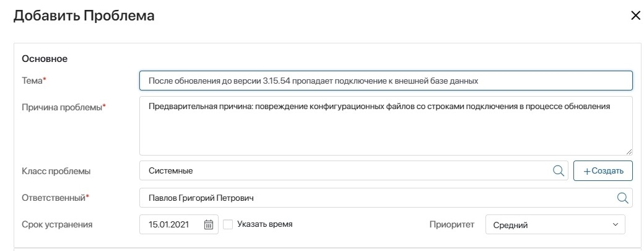Select the Павлов Григорий Петрович responsible field

click(x=386, y=198)
